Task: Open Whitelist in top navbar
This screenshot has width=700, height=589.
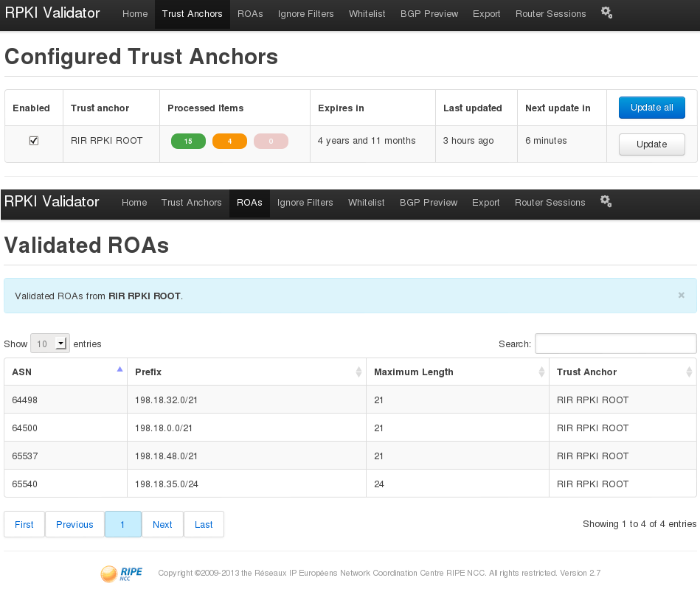Action: pyautogui.click(x=367, y=14)
